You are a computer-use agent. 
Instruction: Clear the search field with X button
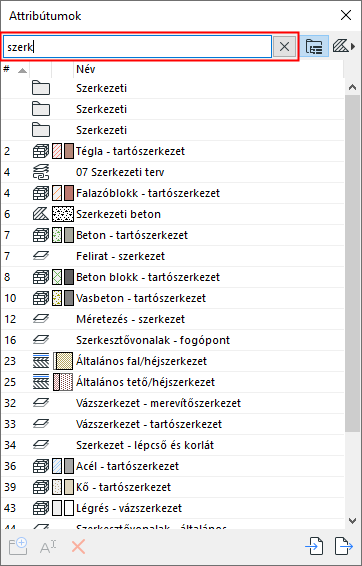(x=284, y=47)
